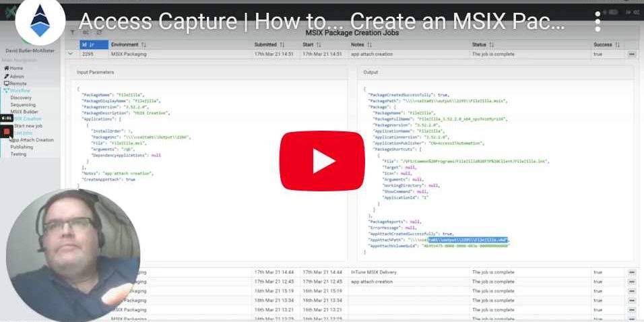Viewport: 644px width, 322px height.
Task: Click the highlighted AppAttachPath value
Action: (468, 240)
